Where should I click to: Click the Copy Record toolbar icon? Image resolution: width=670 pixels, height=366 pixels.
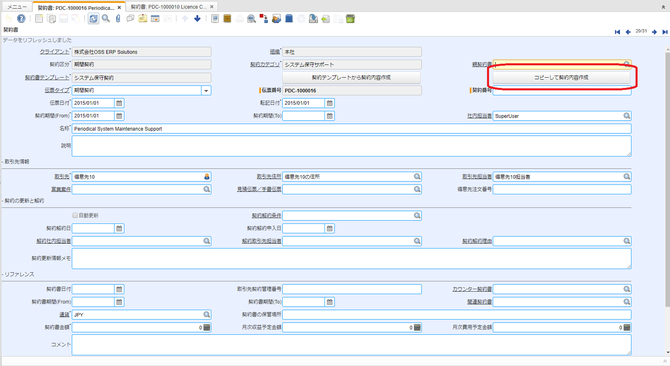pyautogui.click(x=51, y=18)
